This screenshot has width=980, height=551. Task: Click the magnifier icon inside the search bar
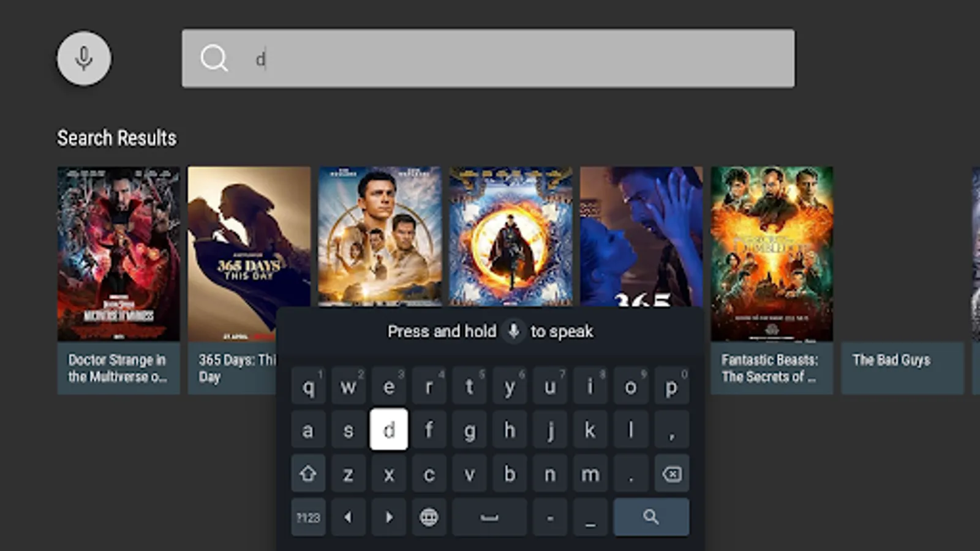pyautogui.click(x=214, y=58)
